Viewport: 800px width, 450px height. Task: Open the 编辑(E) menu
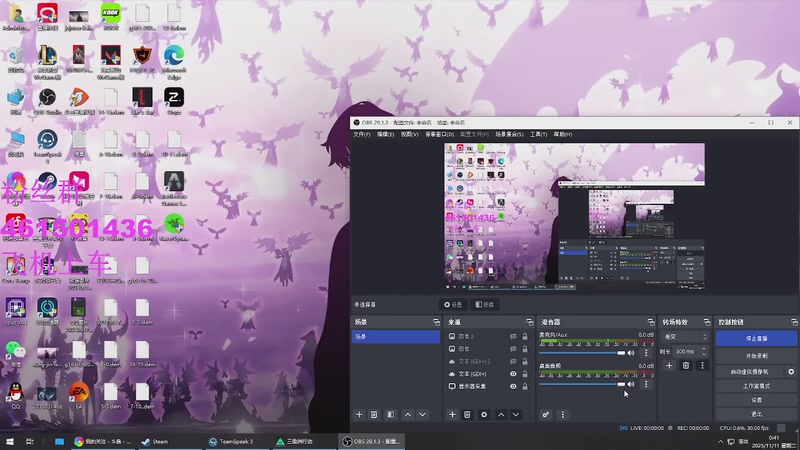[385, 134]
